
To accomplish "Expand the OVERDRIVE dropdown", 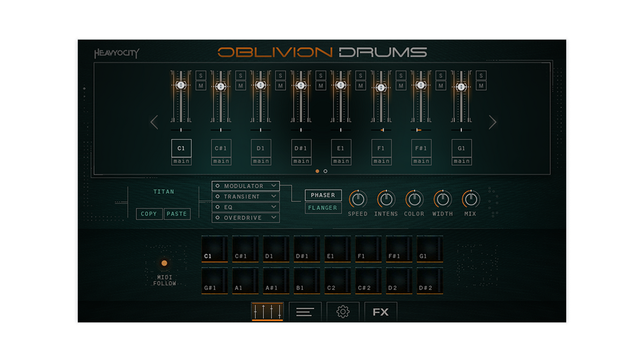I will click(x=274, y=218).
